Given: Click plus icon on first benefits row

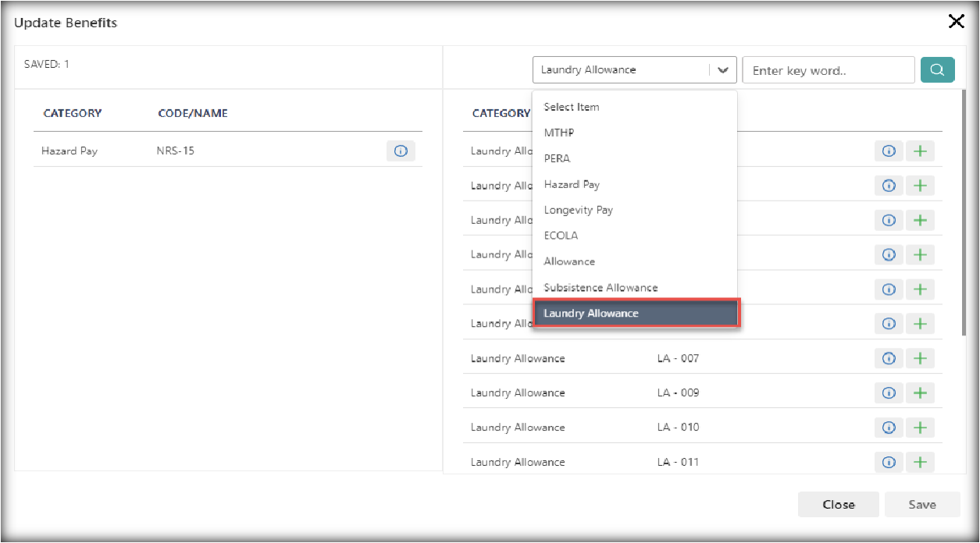Looking at the screenshot, I should coord(920,151).
